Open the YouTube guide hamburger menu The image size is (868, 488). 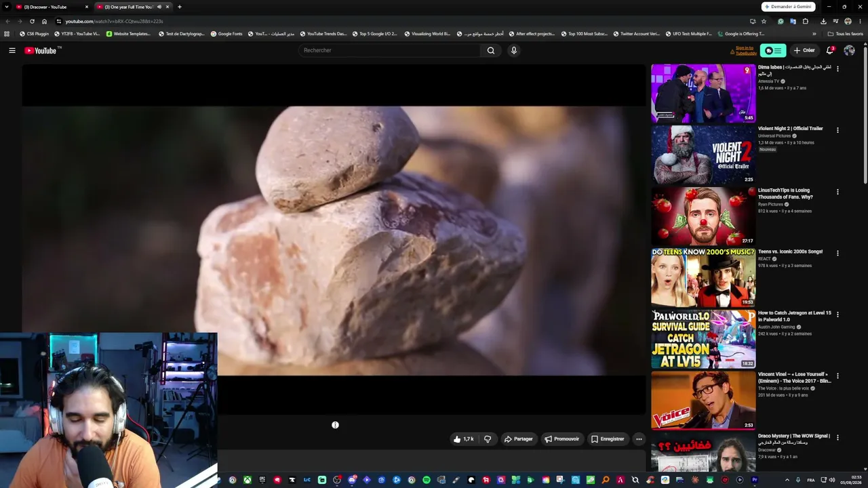(12, 50)
